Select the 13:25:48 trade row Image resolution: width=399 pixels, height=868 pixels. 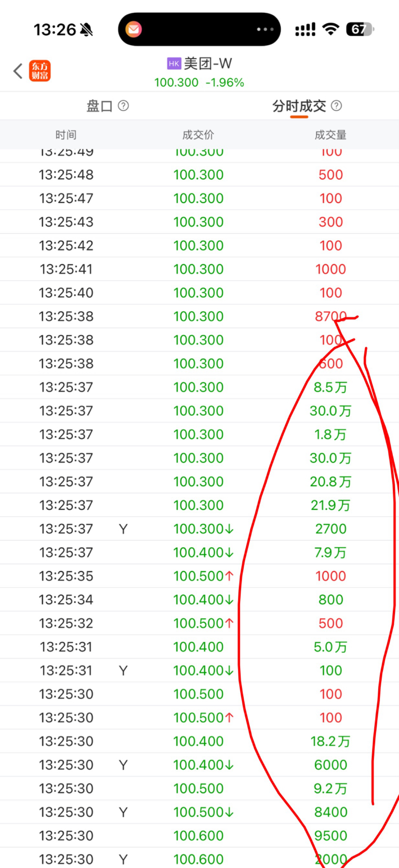click(x=199, y=175)
